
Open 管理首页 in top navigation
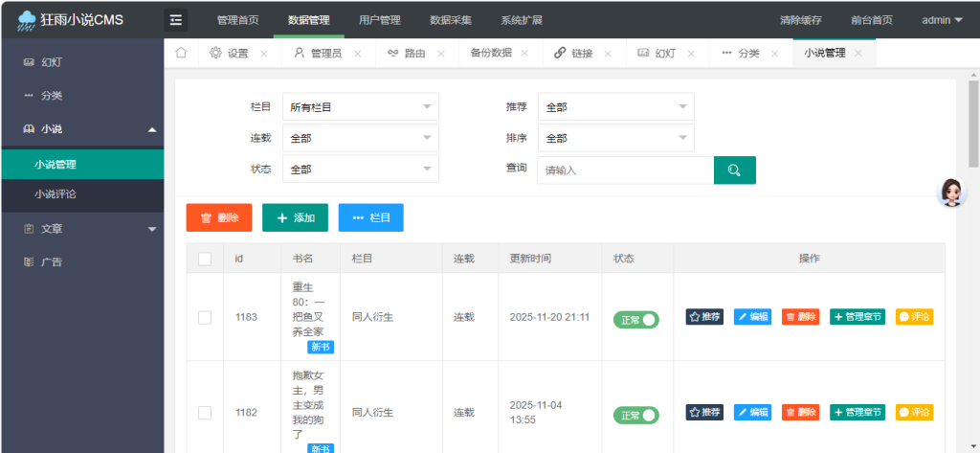tap(237, 20)
